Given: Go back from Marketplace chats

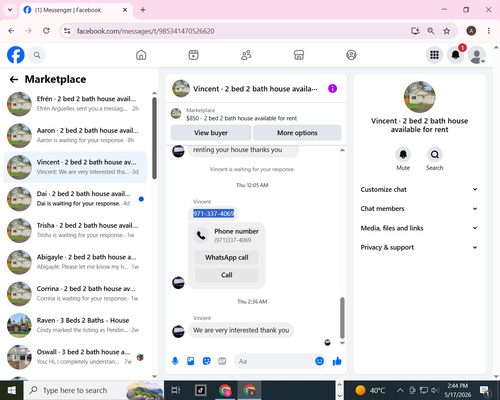Looking at the screenshot, I should tap(14, 79).
